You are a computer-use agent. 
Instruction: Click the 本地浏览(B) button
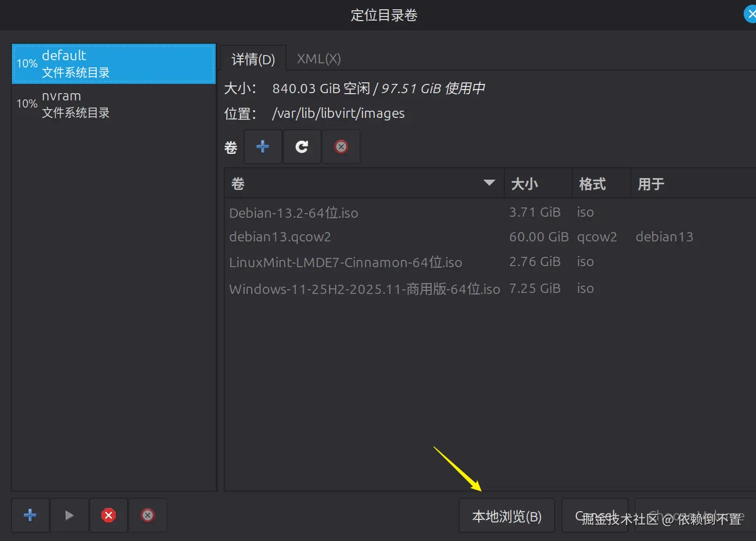point(507,516)
